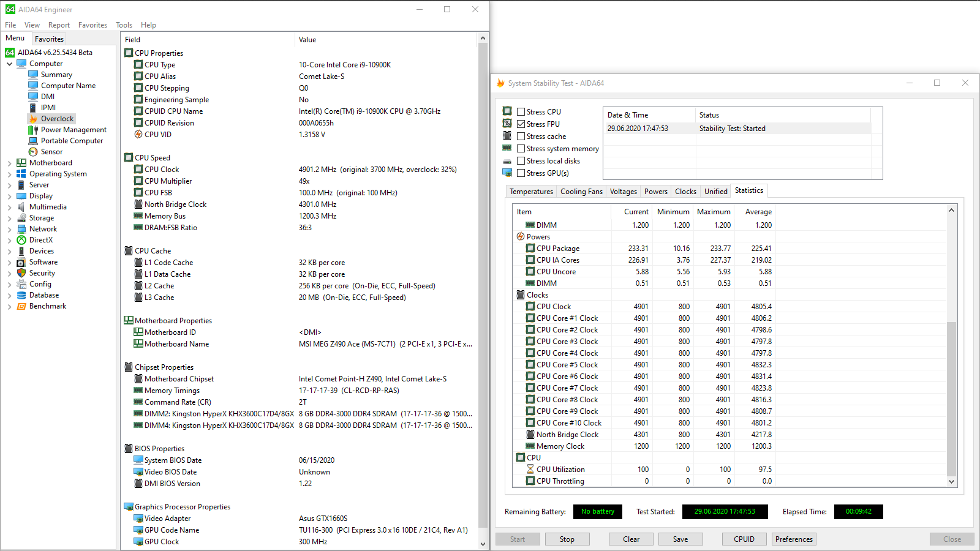This screenshot has width=980, height=551.
Task: Uncheck the Stress FPU checkbox
Action: [x=521, y=124]
